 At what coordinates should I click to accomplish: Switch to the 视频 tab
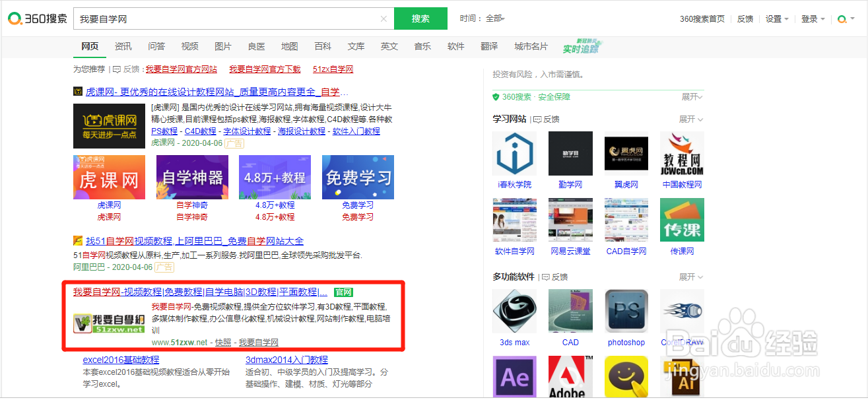(x=189, y=46)
